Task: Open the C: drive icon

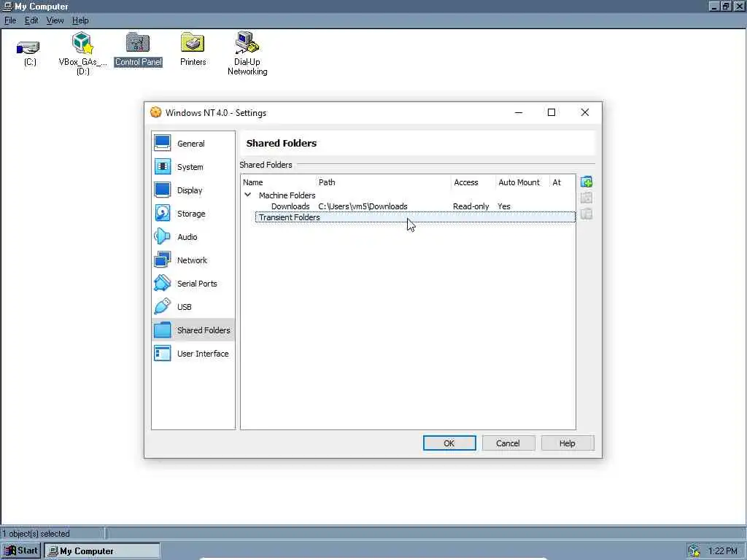Action: pos(28,48)
